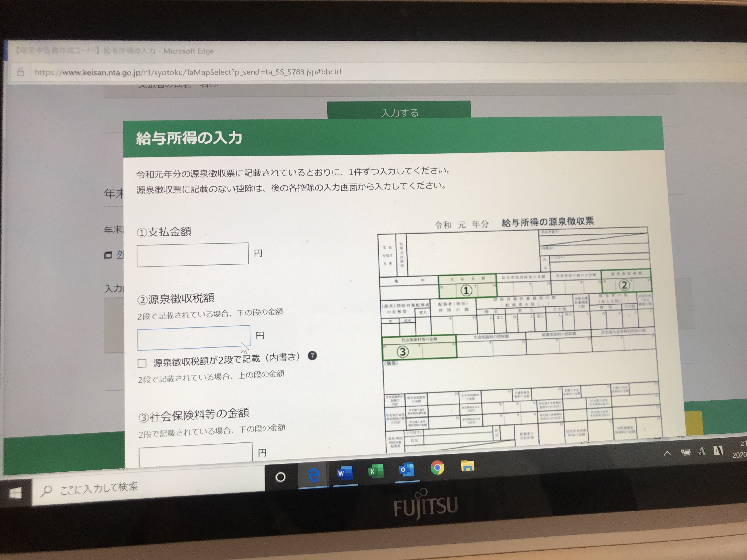Viewport: 747px width, 560px height.
Task: Click the green 入力する button
Action: click(399, 110)
